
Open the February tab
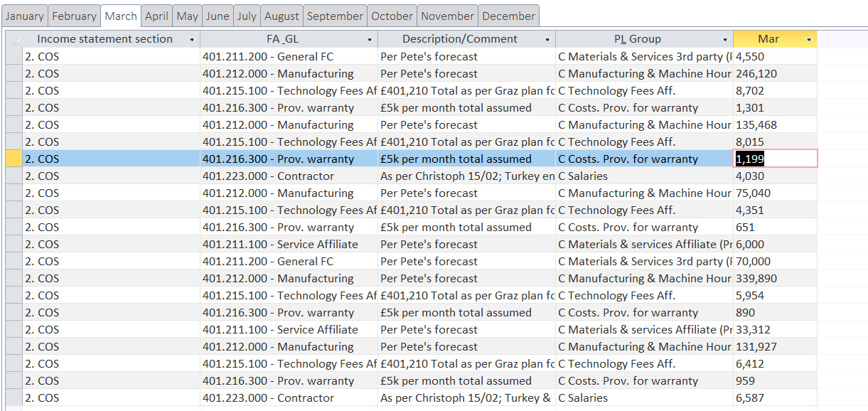[x=74, y=16]
